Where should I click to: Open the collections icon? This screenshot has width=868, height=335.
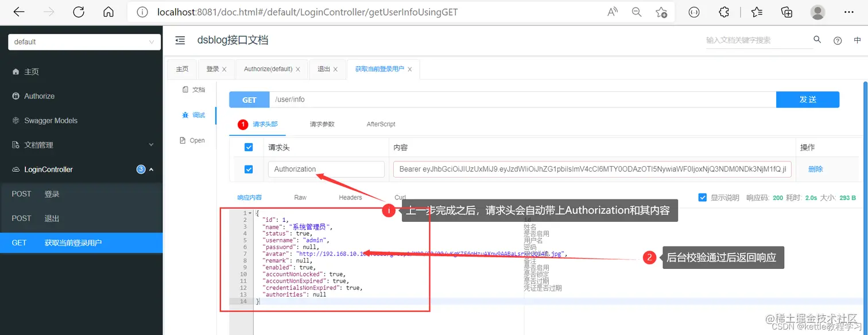tap(786, 11)
